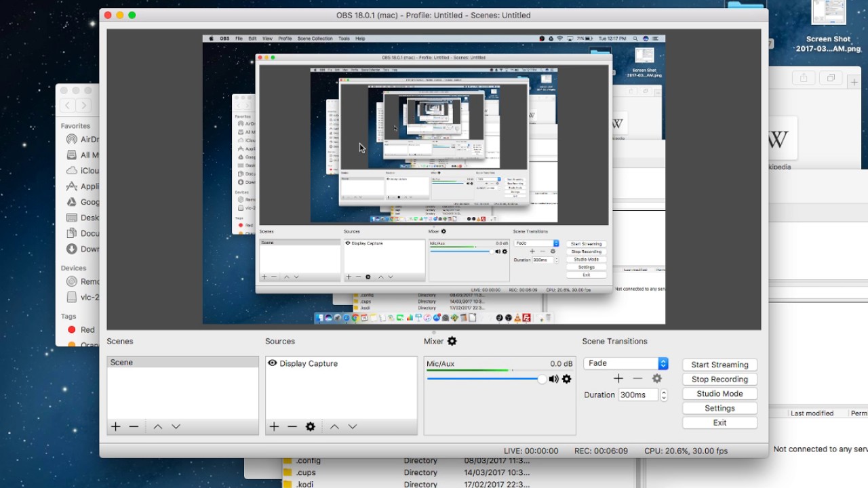868x488 pixels.
Task: Mute Mic/Aux with the speaker icon
Action: click(554, 379)
